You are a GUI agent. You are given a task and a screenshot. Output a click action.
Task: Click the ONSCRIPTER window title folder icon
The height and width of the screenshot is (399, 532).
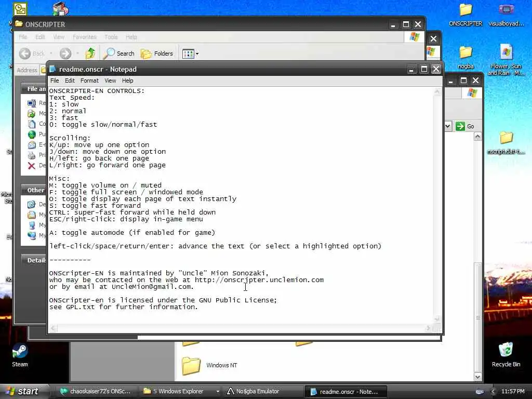click(x=19, y=24)
